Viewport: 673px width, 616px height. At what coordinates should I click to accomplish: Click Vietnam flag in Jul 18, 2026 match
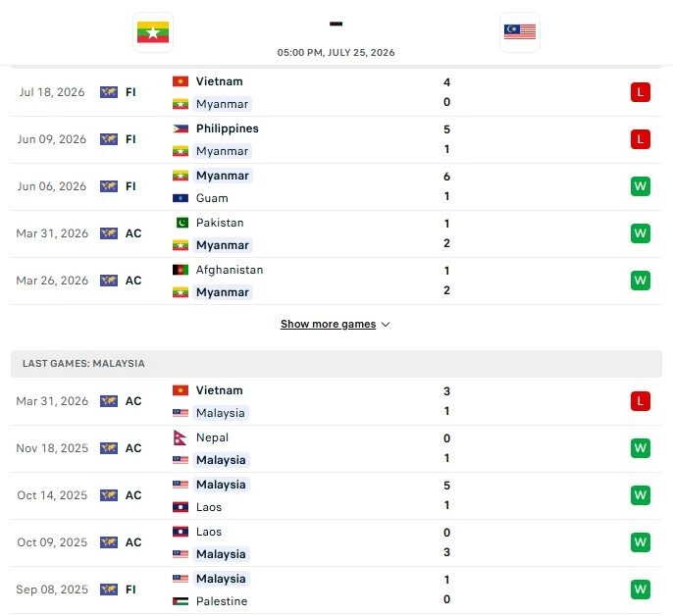181,81
